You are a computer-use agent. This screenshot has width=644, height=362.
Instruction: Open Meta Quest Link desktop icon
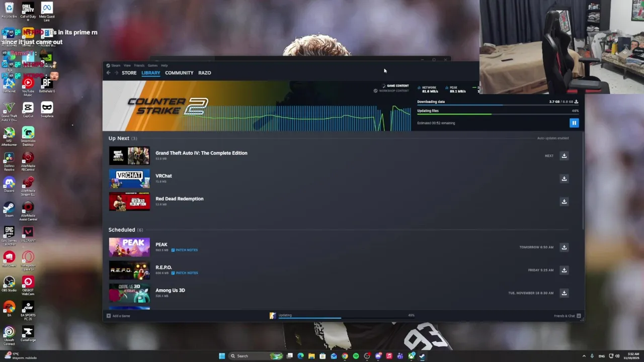[x=47, y=11]
